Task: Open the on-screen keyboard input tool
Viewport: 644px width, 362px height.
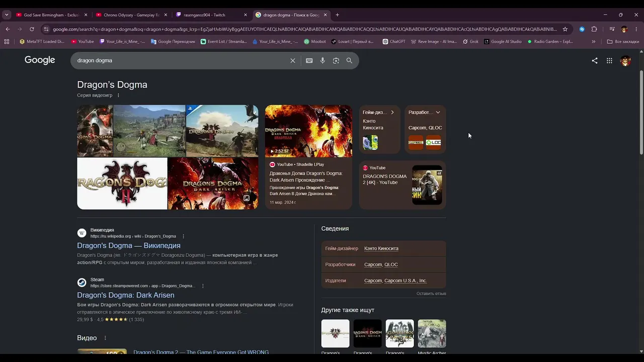Action: [309, 61]
